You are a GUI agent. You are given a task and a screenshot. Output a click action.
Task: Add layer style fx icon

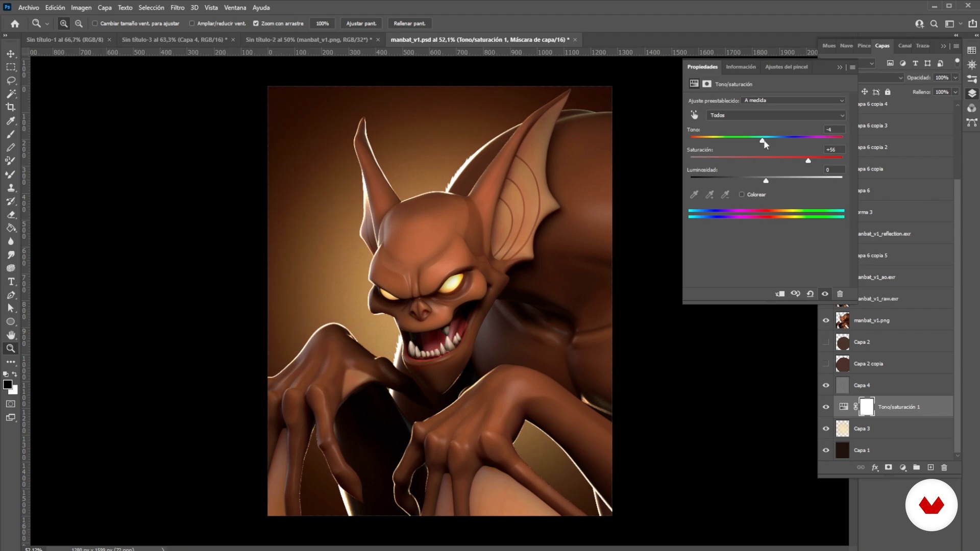(875, 467)
